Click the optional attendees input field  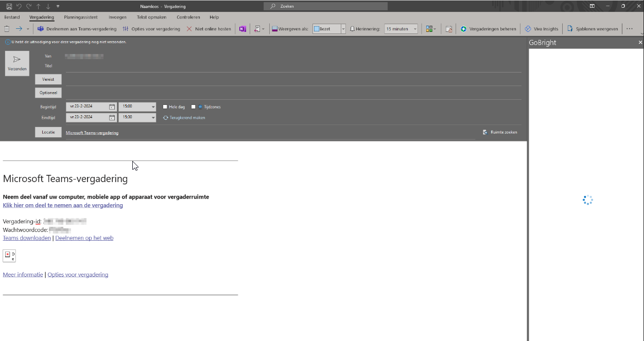293,93
